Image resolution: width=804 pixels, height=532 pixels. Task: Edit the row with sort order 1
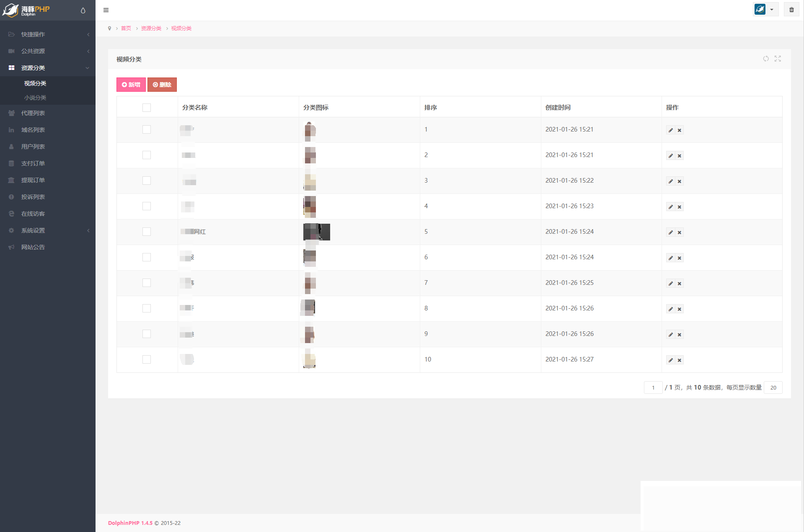(670, 130)
